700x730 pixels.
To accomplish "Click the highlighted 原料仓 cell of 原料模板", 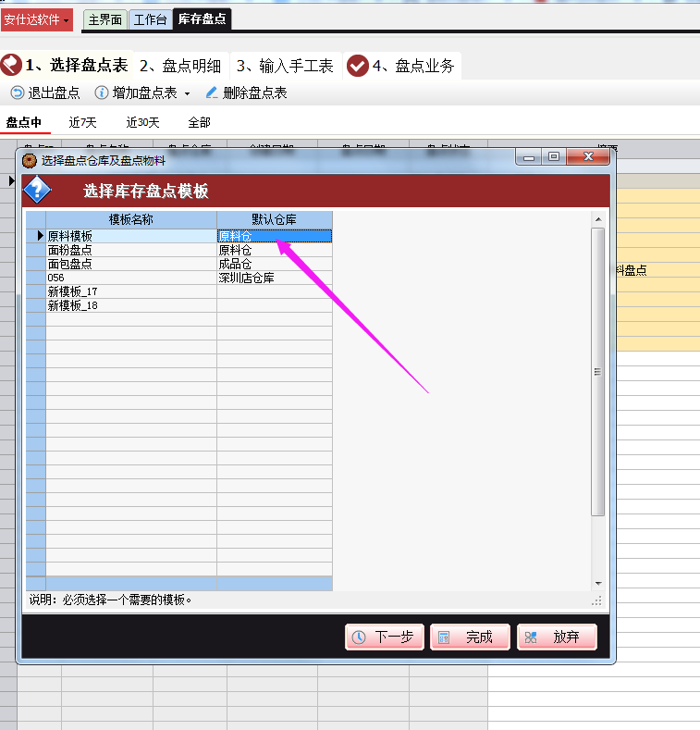I will pos(275,236).
